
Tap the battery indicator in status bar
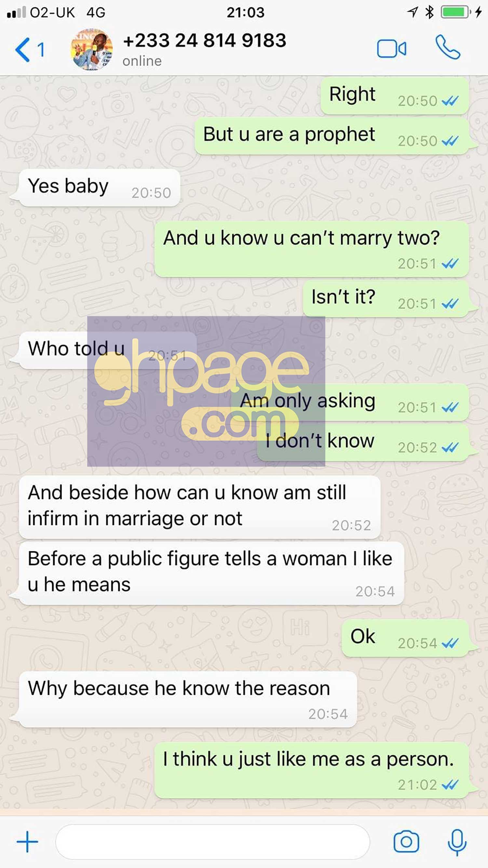point(456,12)
